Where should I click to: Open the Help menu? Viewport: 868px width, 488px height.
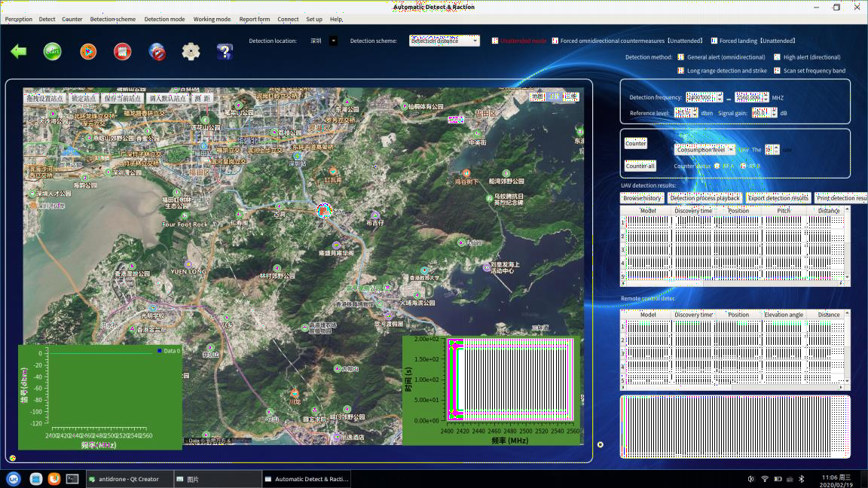tap(336, 20)
